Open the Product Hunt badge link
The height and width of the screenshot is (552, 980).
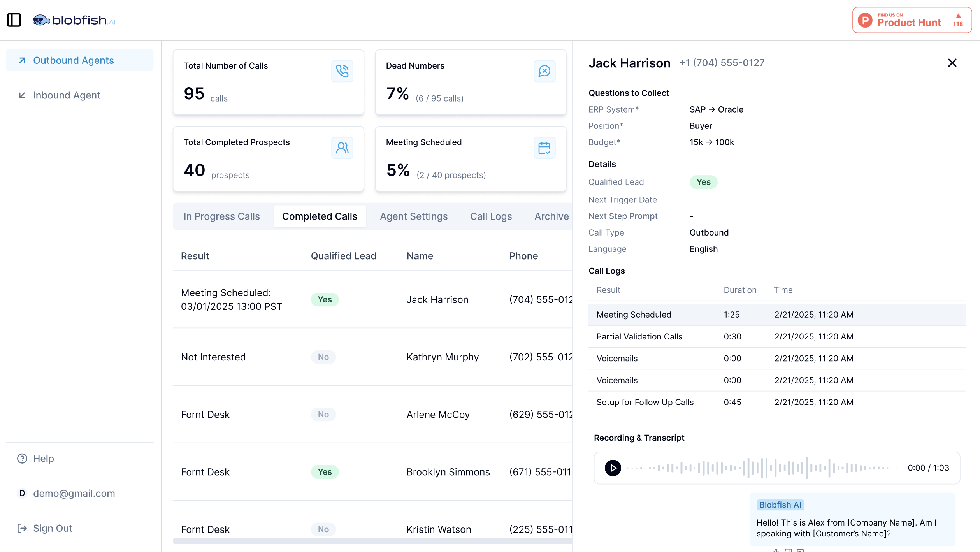pyautogui.click(x=912, y=20)
